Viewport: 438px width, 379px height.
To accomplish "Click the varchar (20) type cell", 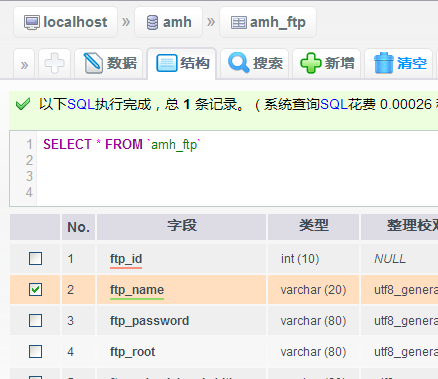I will click(313, 290).
